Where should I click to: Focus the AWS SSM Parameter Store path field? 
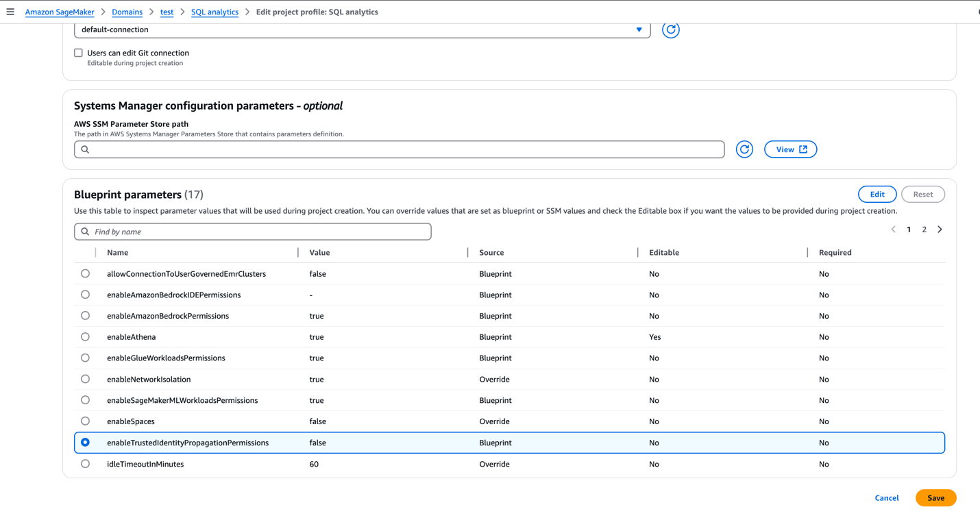tap(404, 149)
